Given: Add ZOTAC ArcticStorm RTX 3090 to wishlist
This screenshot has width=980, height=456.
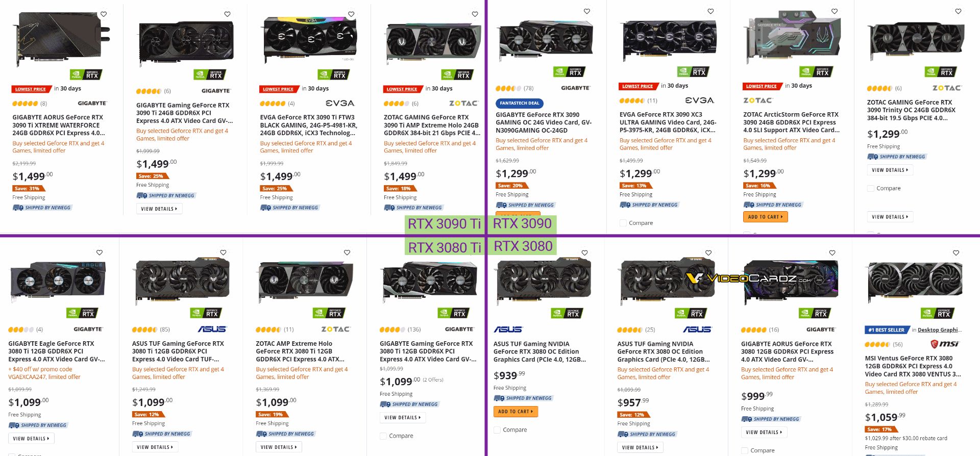Looking at the screenshot, I should (x=834, y=11).
